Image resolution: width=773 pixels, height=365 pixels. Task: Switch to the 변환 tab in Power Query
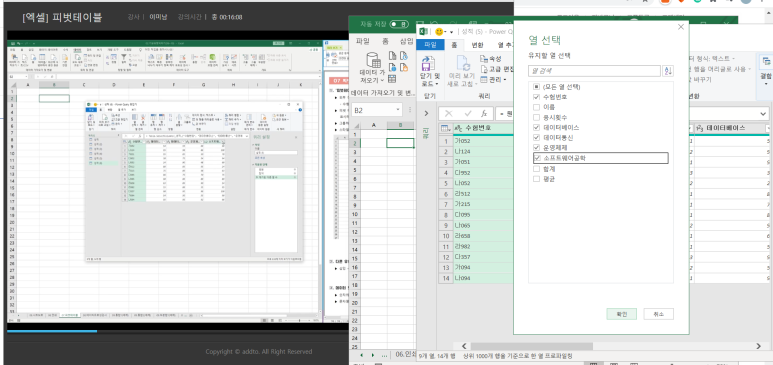(x=477, y=45)
